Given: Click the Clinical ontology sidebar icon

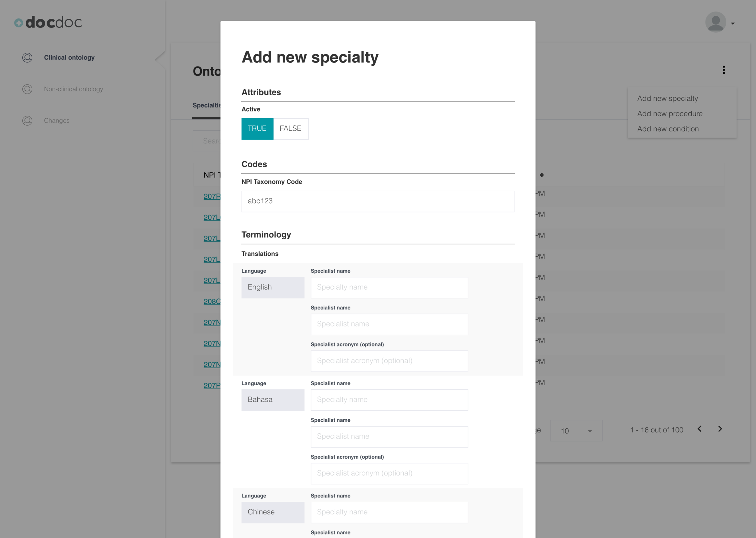Looking at the screenshot, I should tap(27, 57).
